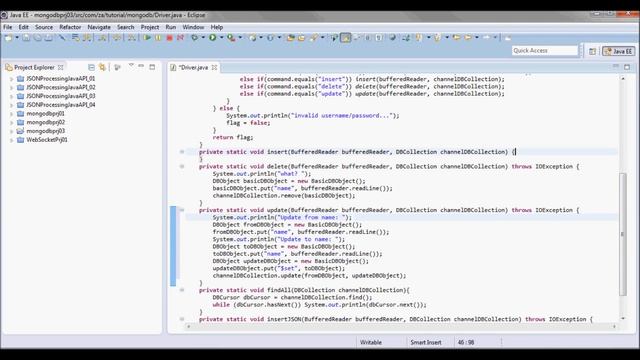Click the Next Annotation icon
This screenshot has height=360, width=640.
point(418,38)
